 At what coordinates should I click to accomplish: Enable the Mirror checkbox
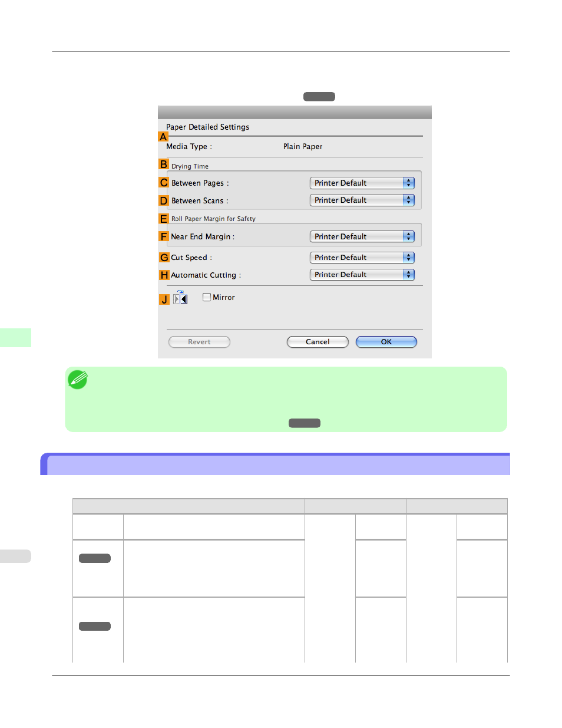pos(207,297)
